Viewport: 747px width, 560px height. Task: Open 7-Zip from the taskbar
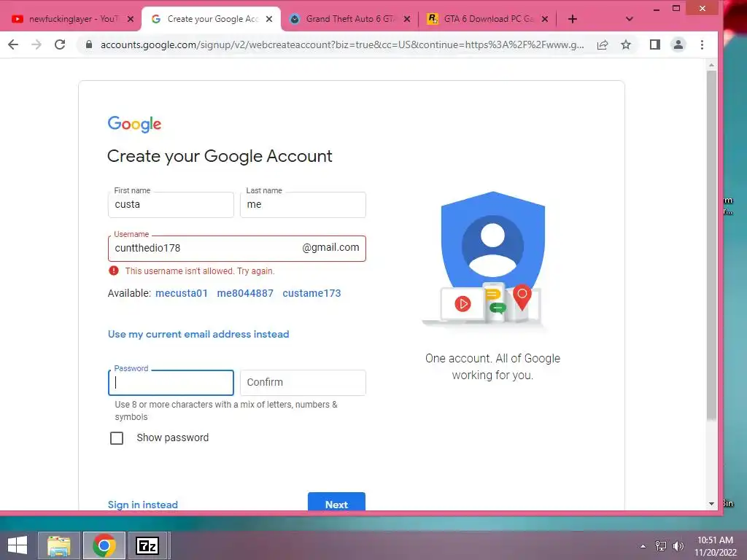click(147, 545)
